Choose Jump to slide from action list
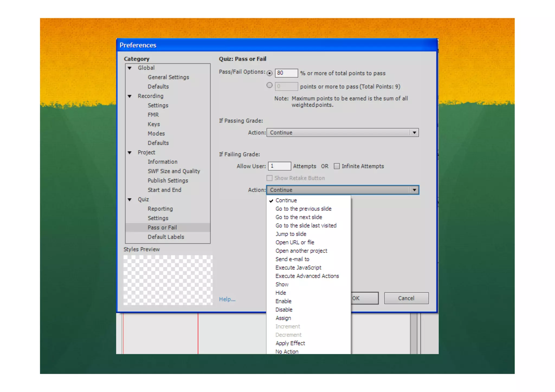Screen dimensions: 555x392 291,234
